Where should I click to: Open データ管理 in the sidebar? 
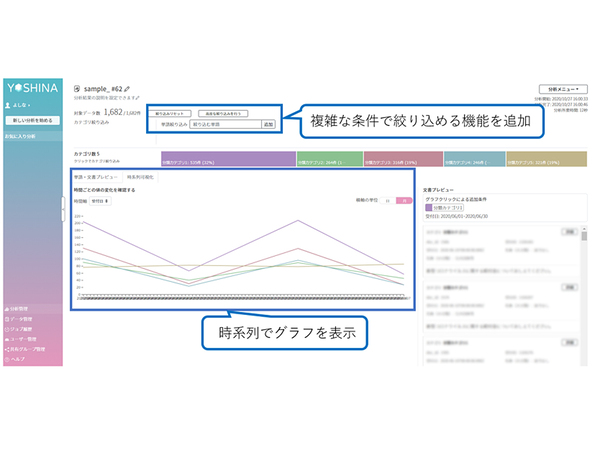(19, 319)
